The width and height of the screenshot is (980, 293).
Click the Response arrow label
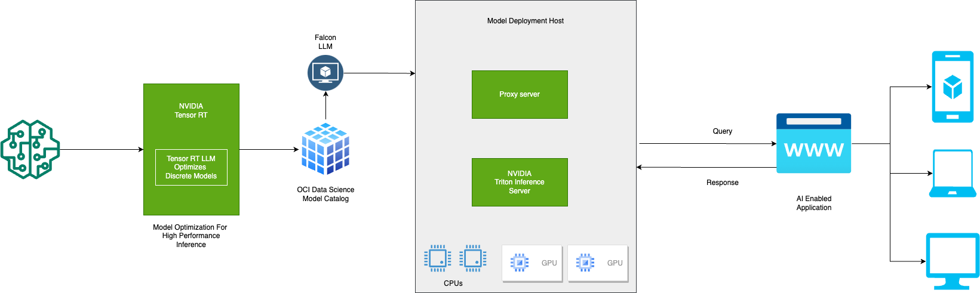pyautogui.click(x=723, y=183)
